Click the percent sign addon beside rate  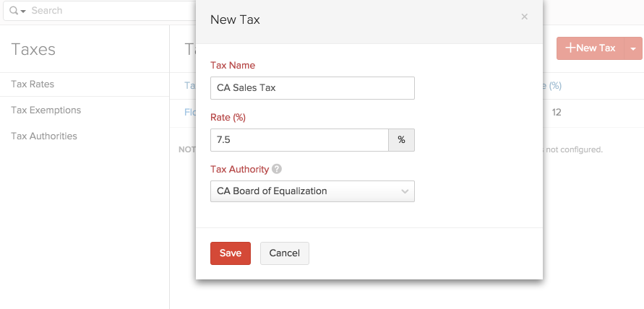[401, 140]
